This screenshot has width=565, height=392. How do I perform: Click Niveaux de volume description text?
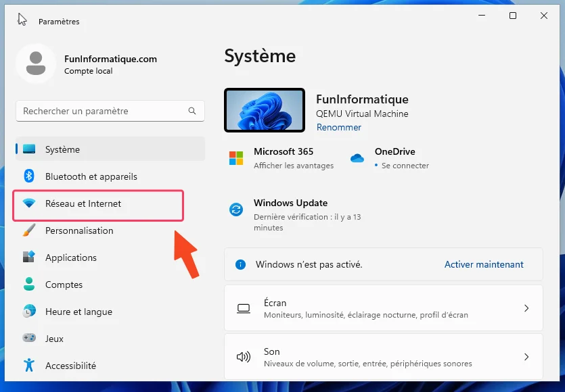[x=367, y=364]
